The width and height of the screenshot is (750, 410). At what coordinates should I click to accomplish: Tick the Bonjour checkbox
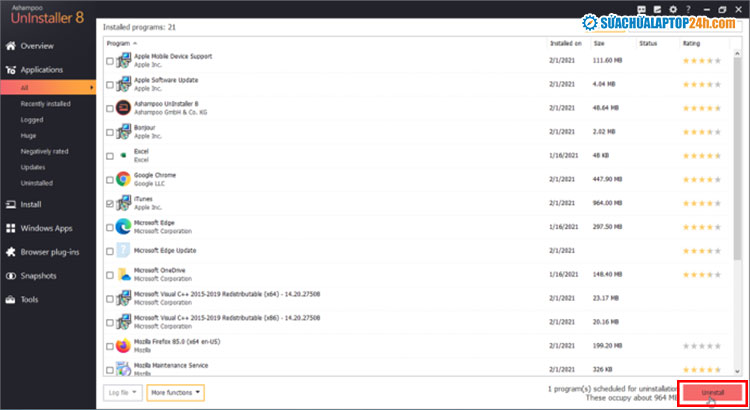click(110, 131)
